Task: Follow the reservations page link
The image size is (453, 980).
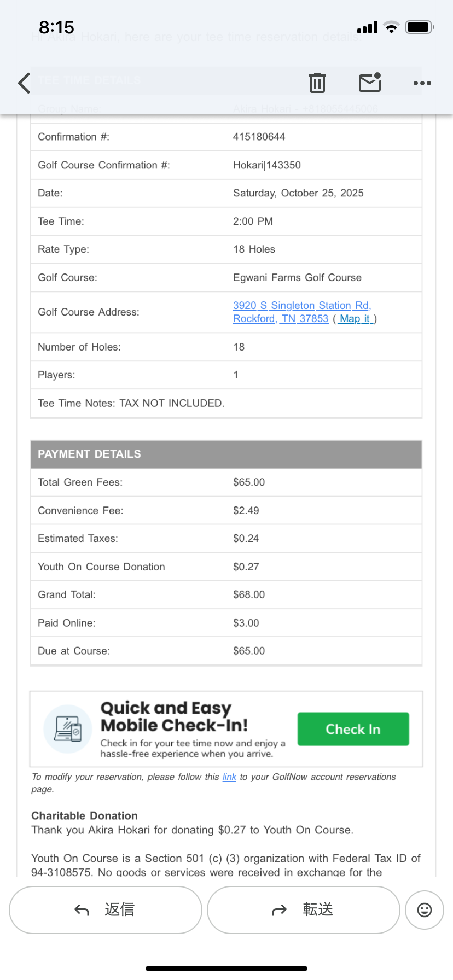Action: [x=229, y=777]
